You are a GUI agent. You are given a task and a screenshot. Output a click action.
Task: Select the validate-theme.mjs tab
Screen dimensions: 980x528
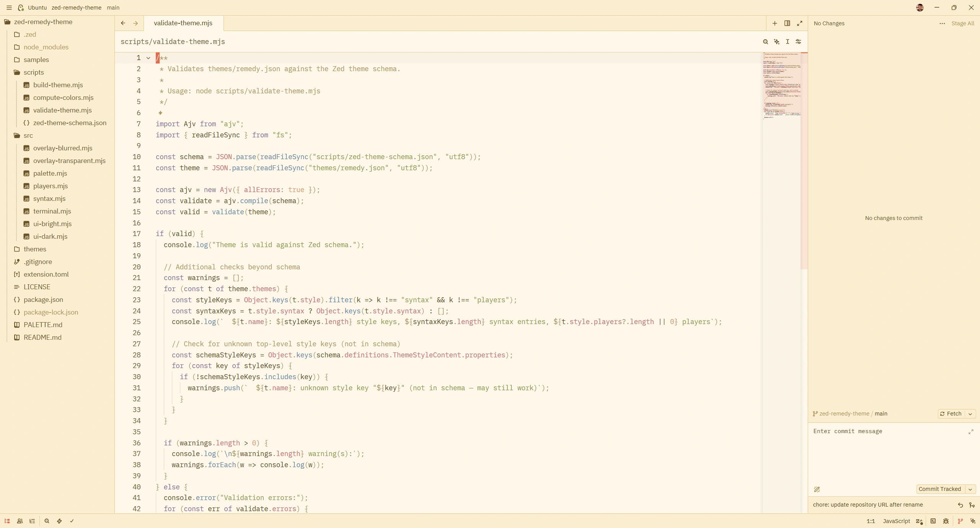[183, 23]
